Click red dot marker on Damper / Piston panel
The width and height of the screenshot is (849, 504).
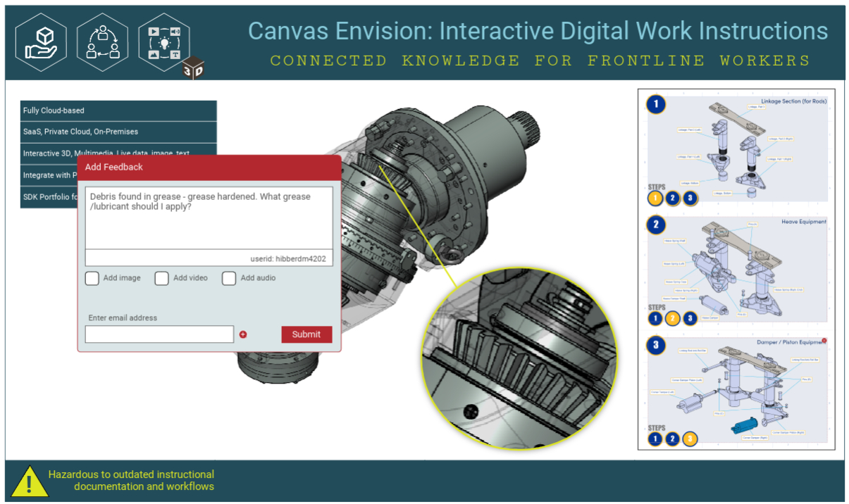pyautogui.click(x=824, y=341)
